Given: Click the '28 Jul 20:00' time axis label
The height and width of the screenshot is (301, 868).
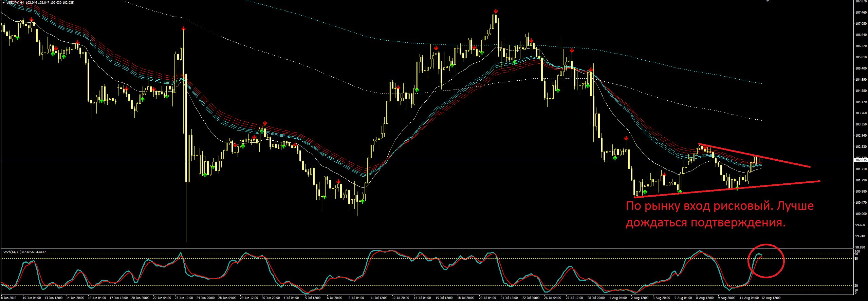Looking at the screenshot, I should [597, 298].
